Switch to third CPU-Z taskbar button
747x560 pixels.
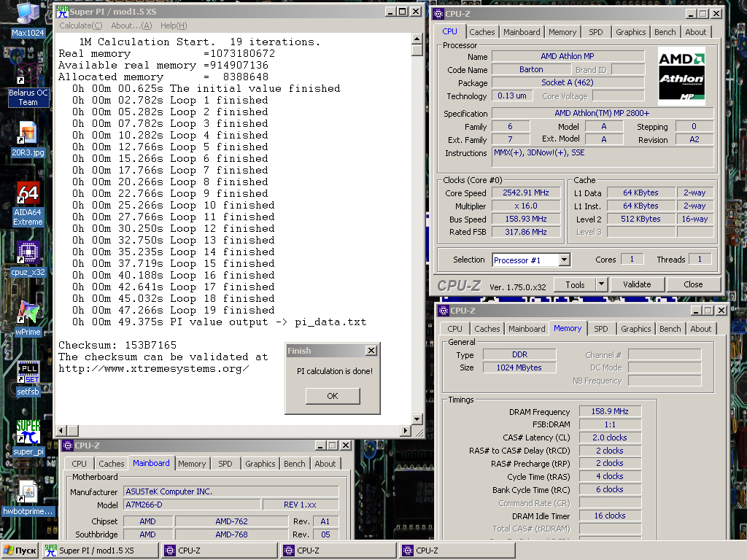tap(457, 551)
